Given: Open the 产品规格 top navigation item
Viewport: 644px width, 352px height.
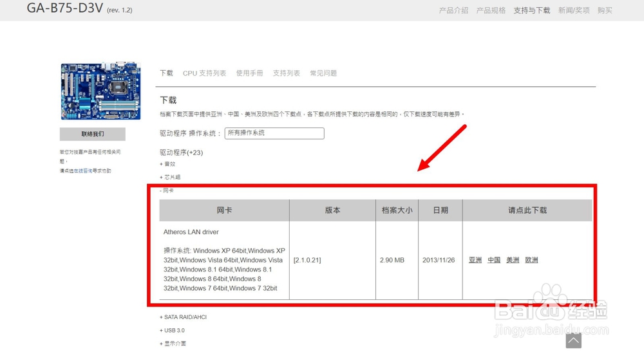Looking at the screenshot, I should [x=491, y=10].
